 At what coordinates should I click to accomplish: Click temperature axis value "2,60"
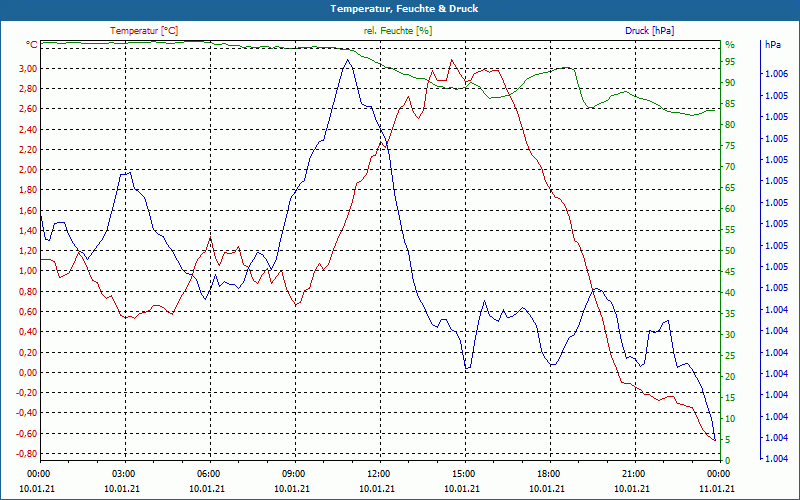pyautogui.click(x=29, y=109)
